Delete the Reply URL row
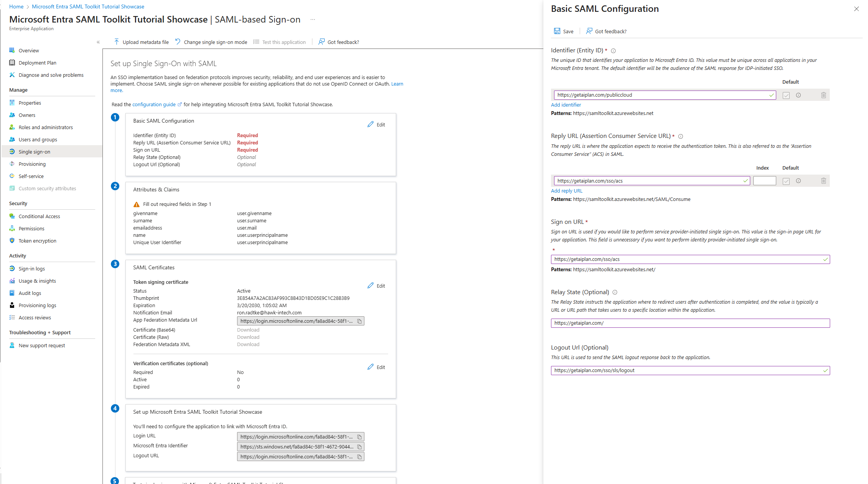This screenshot has width=868, height=484. click(823, 181)
